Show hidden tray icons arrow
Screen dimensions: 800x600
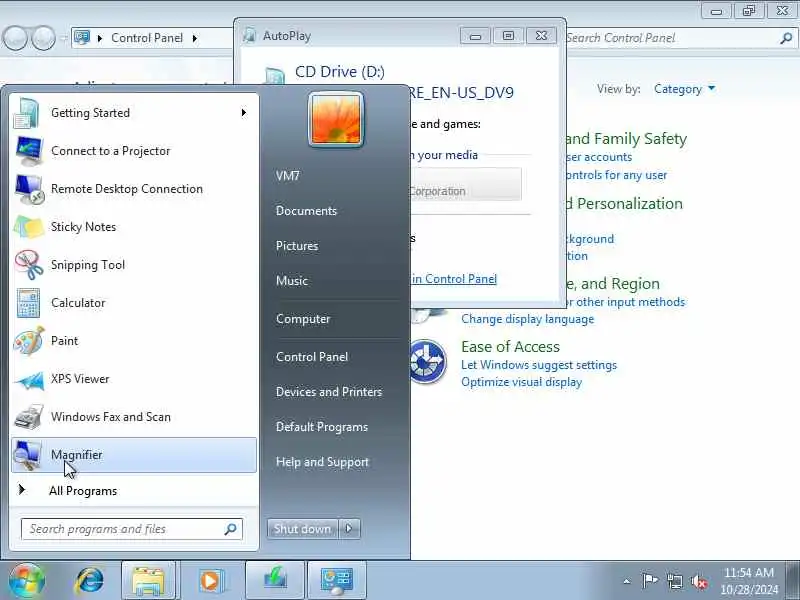coord(627,581)
